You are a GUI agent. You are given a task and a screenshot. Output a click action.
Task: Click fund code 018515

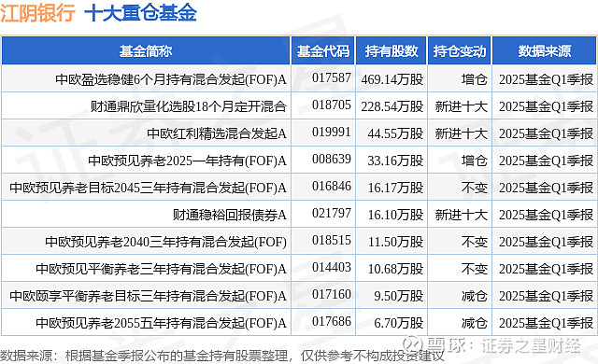point(332,240)
